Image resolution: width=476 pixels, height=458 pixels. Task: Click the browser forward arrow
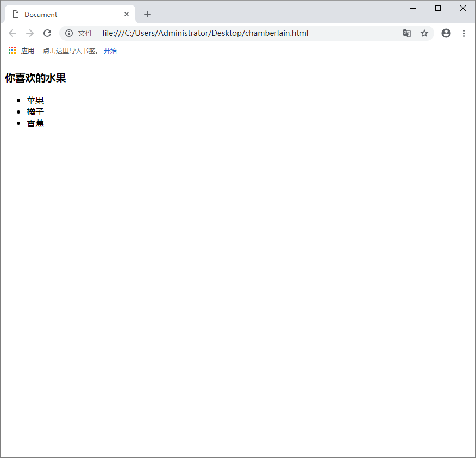click(x=30, y=33)
